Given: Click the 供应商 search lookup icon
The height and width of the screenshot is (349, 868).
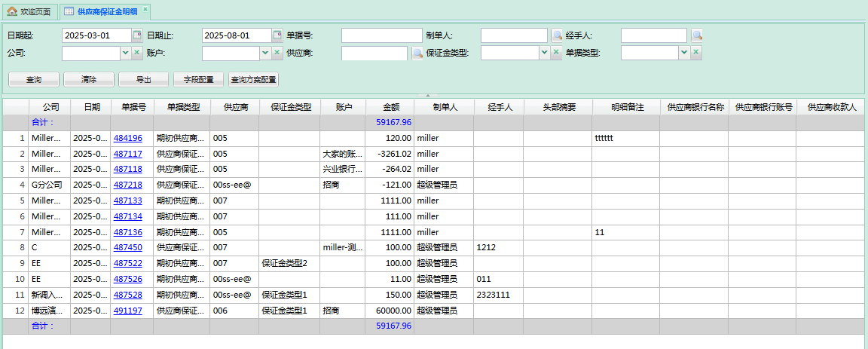Looking at the screenshot, I should (x=417, y=54).
